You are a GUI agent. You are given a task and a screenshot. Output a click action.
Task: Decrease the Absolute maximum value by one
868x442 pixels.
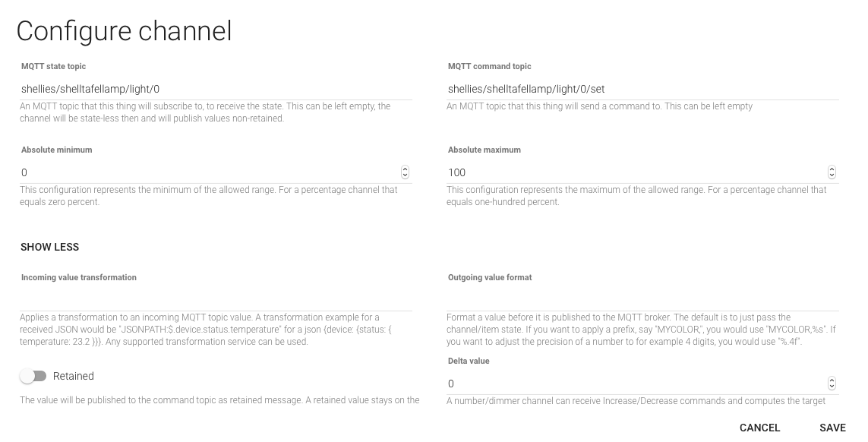coord(832,175)
